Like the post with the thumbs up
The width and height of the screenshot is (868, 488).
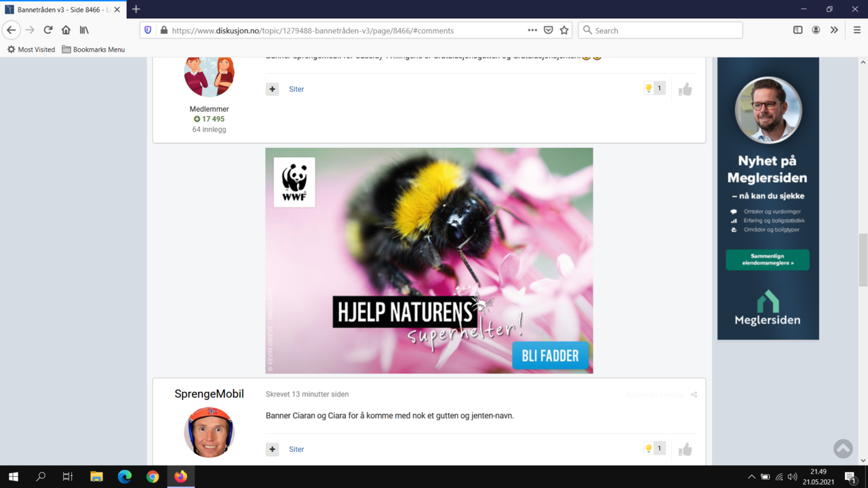pyautogui.click(x=685, y=449)
